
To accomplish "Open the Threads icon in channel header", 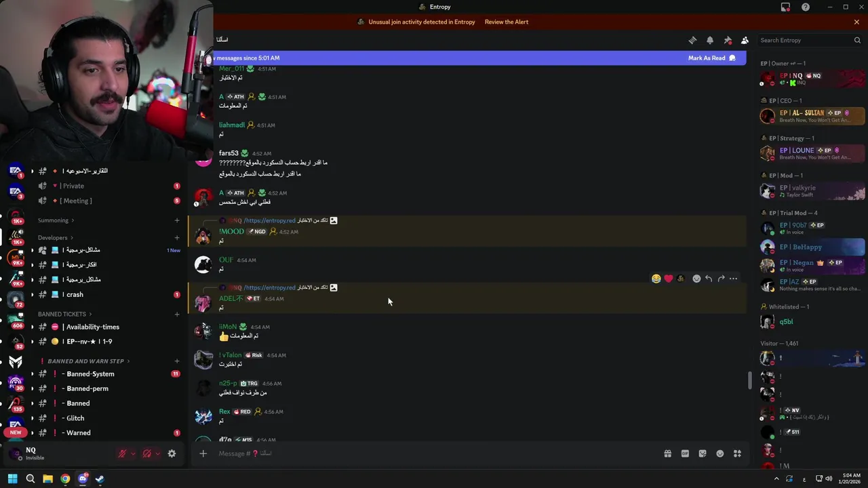I will click(x=692, y=41).
